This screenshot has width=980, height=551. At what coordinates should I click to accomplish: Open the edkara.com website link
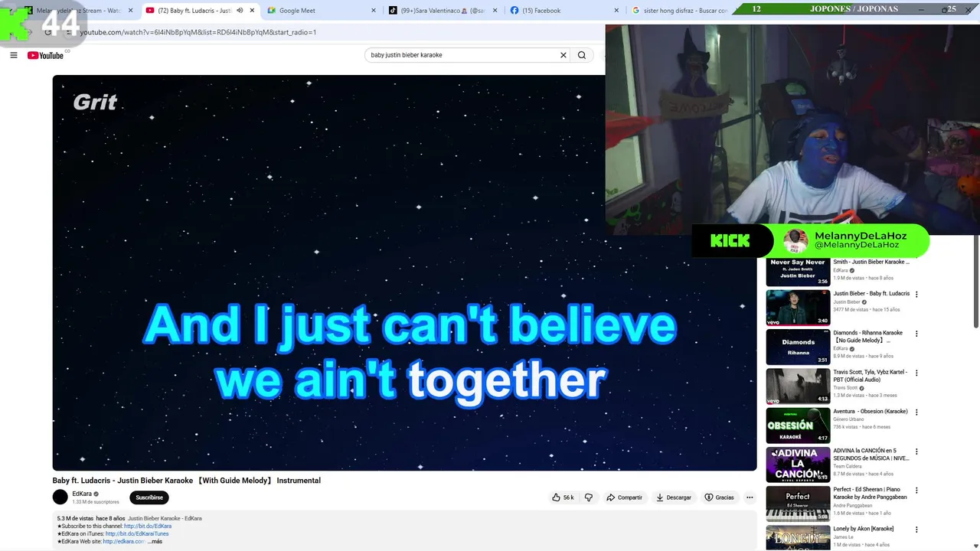coord(124,541)
